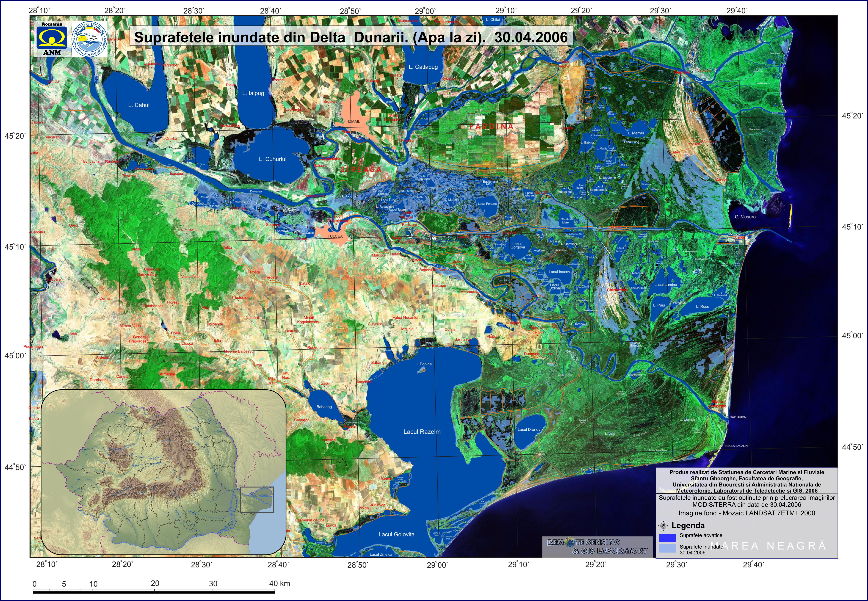Click the red 'PARDINA' label
The width and height of the screenshot is (868, 601).
click(492, 126)
